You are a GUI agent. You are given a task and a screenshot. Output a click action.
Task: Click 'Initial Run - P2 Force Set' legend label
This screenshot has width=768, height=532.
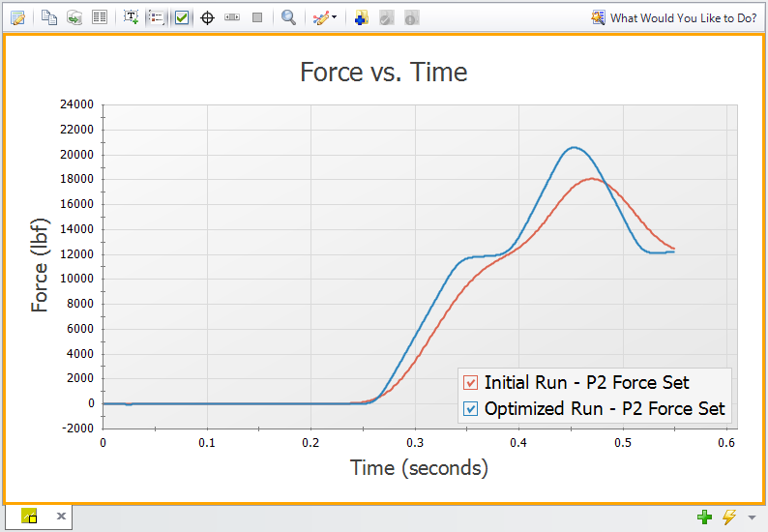point(587,383)
